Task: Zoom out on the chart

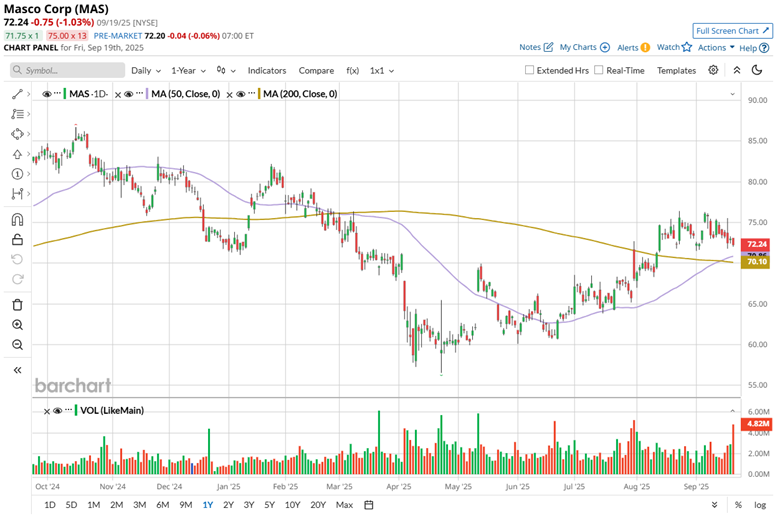Action: pos(17,345)
